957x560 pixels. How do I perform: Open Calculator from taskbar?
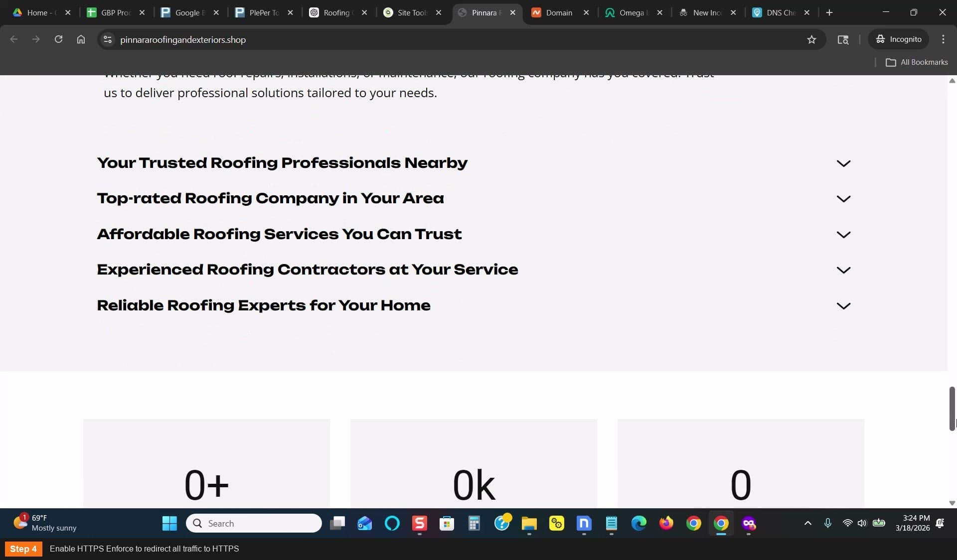[474, 523]
